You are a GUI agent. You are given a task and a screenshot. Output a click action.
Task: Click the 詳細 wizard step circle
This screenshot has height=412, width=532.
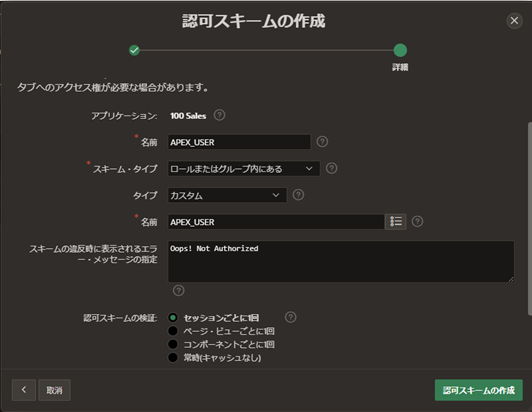click(x=400, y=50)
